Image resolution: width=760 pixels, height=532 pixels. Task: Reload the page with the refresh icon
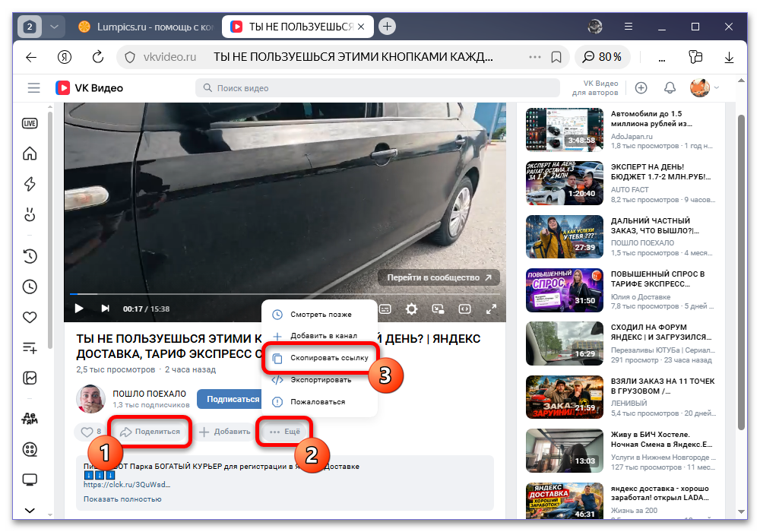tap(98, 57)
